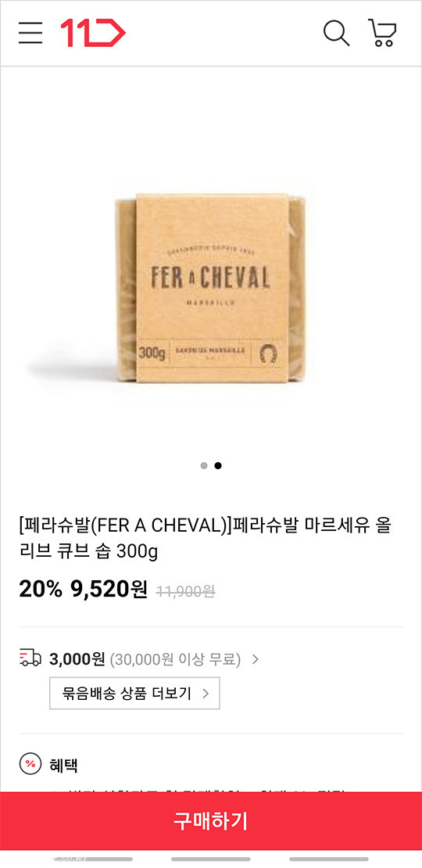This screenshot has height=868, width=422.
Task: Open the 혜택 benefits section
Action: click(x=63, y=765)
